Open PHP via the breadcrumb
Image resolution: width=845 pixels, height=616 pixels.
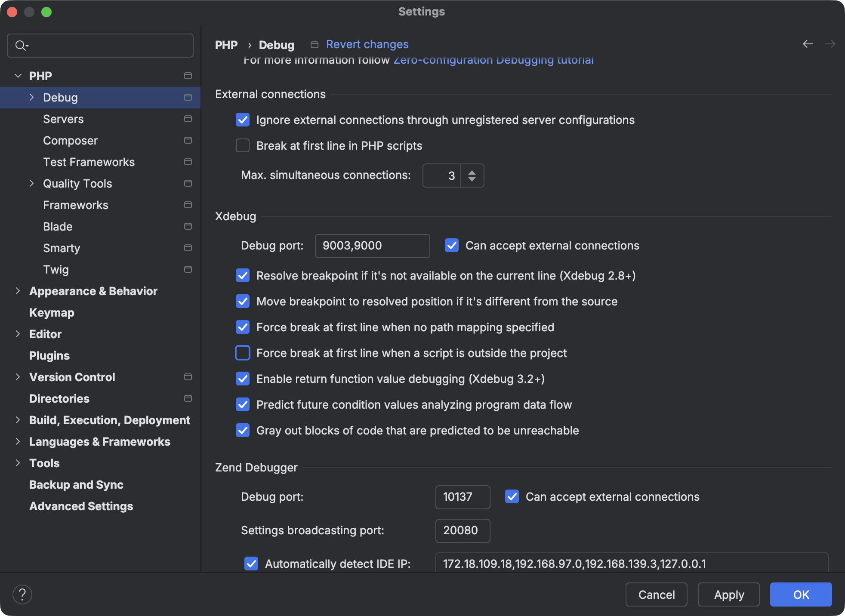click(x=226, y=44)
